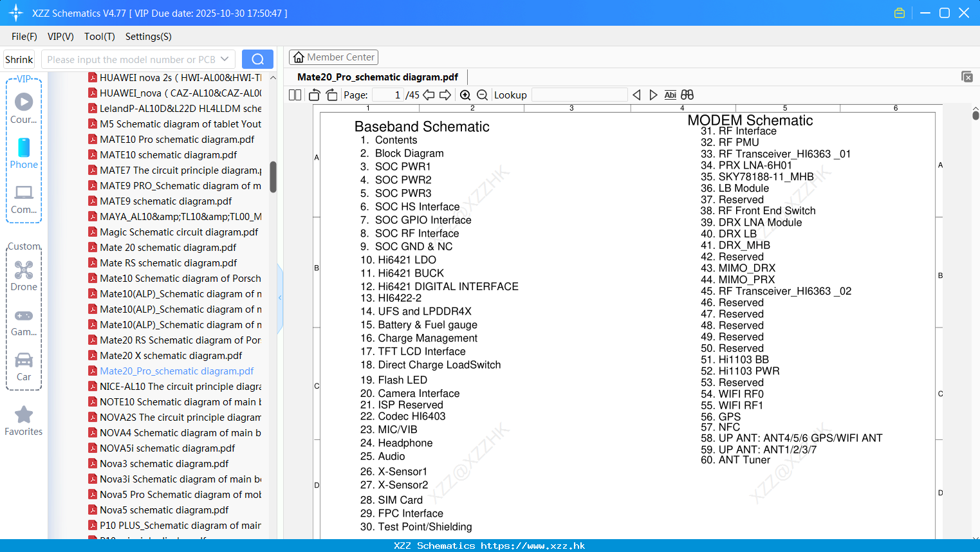Open P10 PLUS_Schematic diagram file
The width and height of the screenshot is (980, 552).
[175, 525]
